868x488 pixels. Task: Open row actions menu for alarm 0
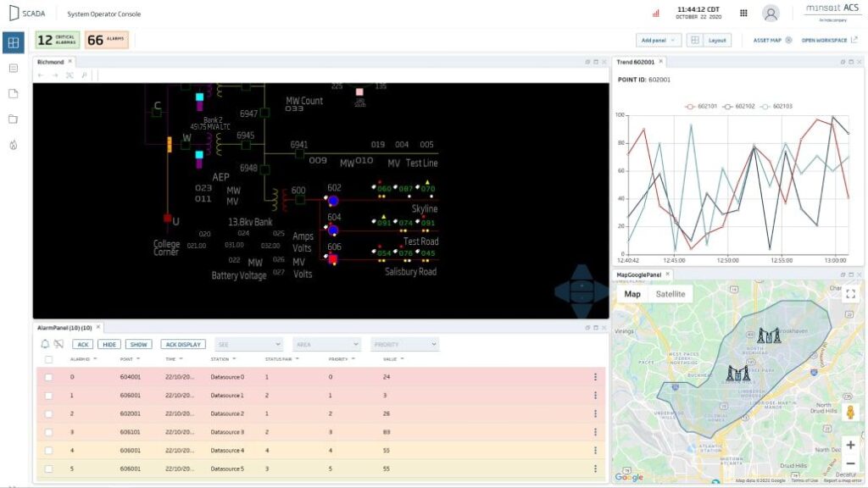click(595, 377)
